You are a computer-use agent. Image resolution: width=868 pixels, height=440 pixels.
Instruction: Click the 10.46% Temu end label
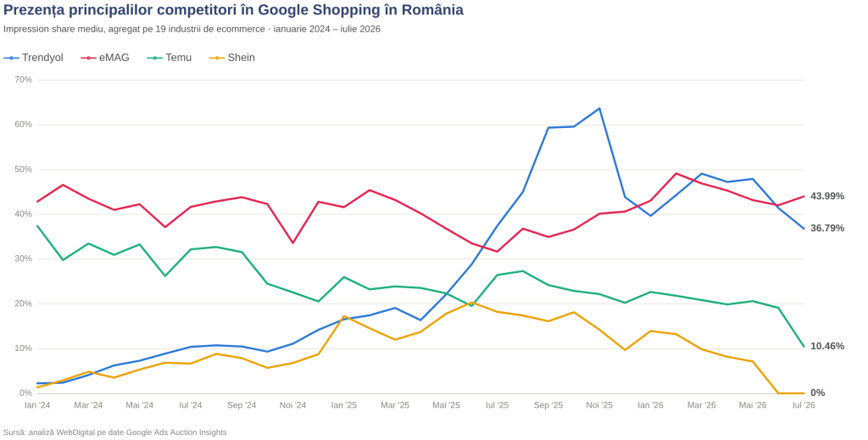(827, 347)
